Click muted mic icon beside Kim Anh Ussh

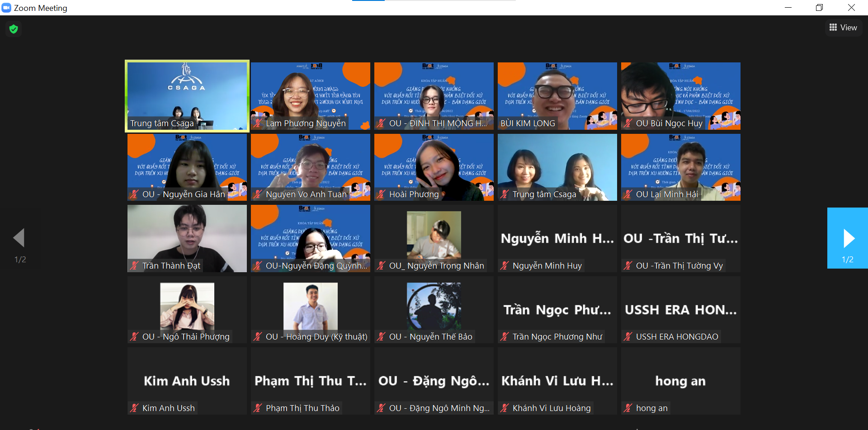pyautogui.click(x=134, y=408)
